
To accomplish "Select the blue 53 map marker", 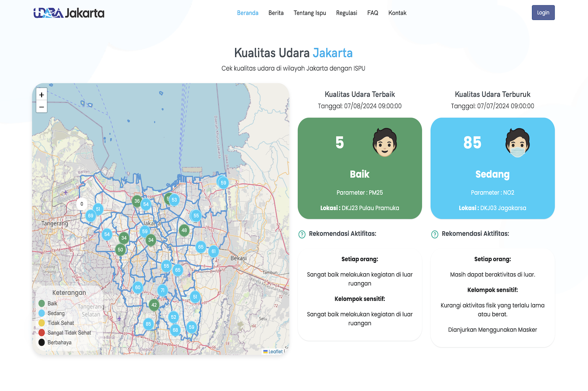I will (174, 200).
